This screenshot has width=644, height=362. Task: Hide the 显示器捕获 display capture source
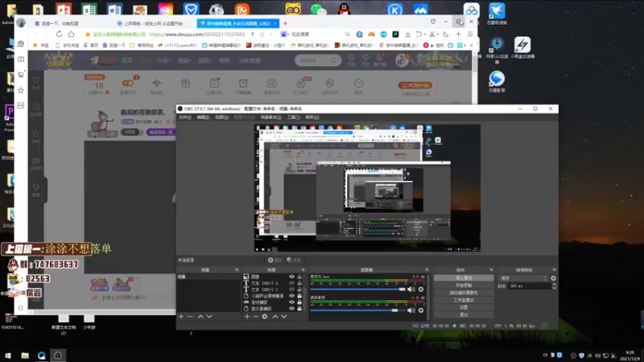click(291, 308)
